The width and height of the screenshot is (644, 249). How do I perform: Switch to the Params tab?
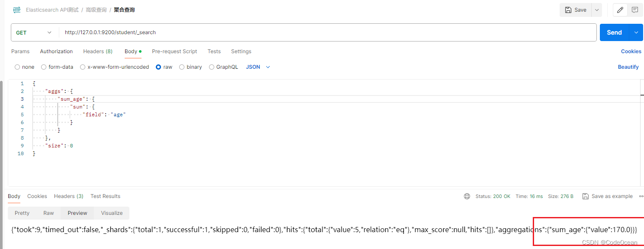(20, 51)
